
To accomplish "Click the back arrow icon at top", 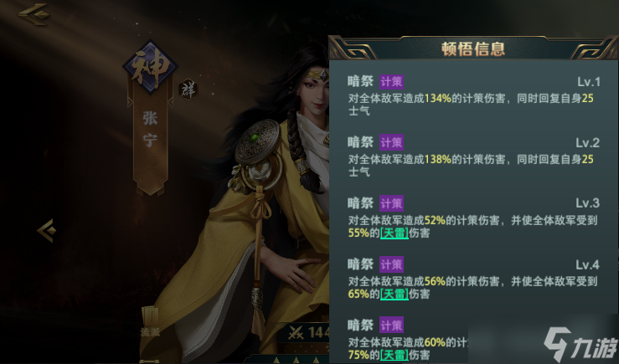I will tap(34, 14).
